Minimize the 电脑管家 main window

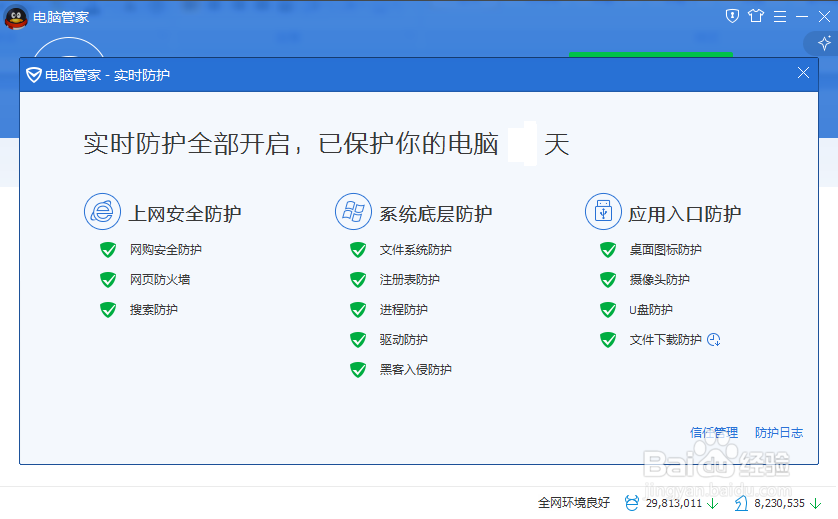(802, 17)
